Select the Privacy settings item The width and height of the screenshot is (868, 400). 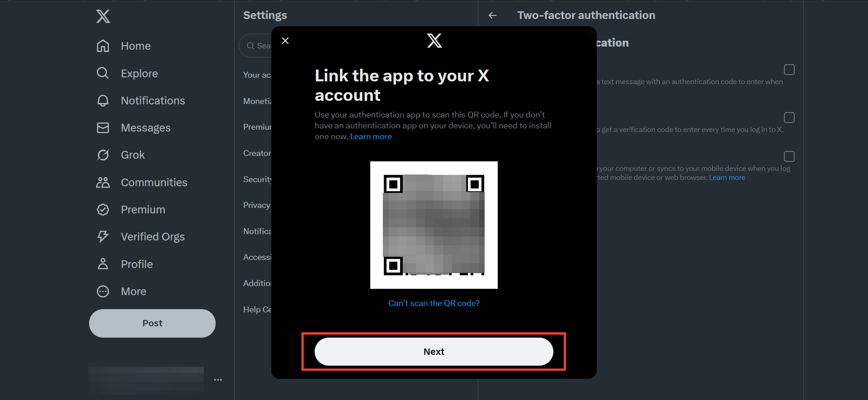(257, 205)
